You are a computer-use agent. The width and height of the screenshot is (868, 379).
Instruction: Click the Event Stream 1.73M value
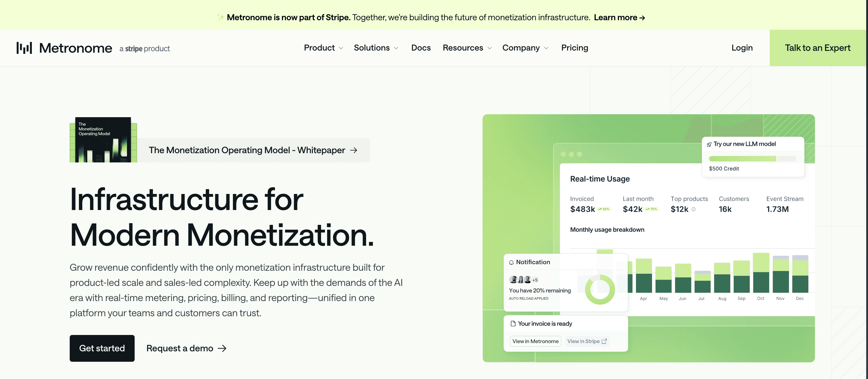[777, 209]
